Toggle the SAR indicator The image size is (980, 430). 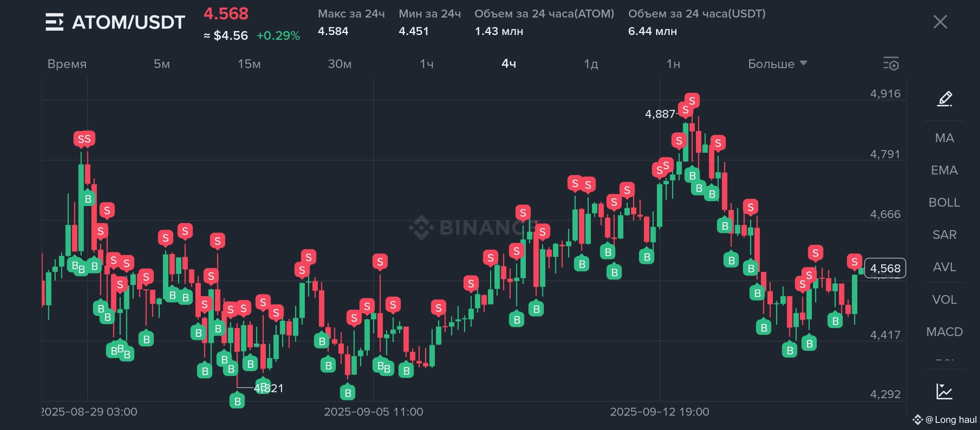945,235
